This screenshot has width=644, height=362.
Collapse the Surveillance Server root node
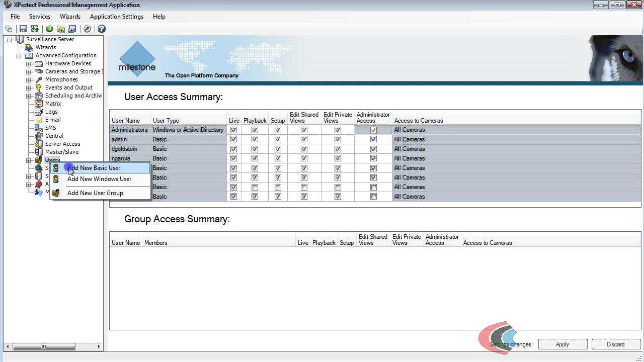coord(9,39)
